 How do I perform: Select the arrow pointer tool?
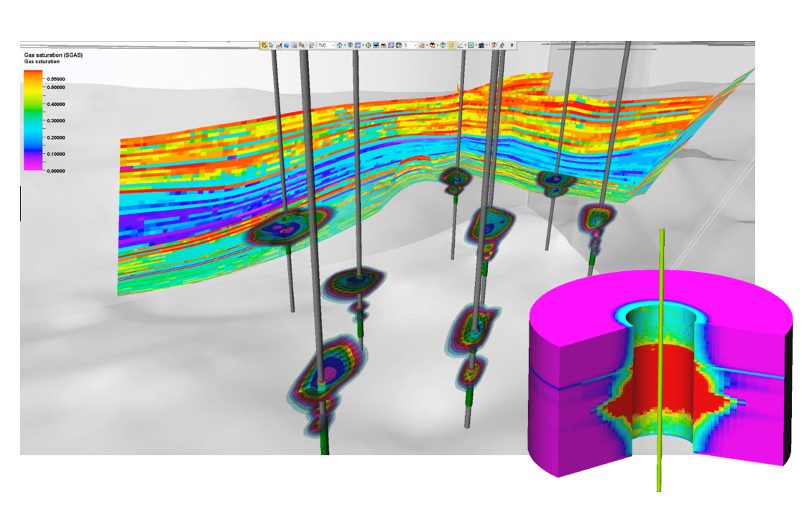(271, 45)
